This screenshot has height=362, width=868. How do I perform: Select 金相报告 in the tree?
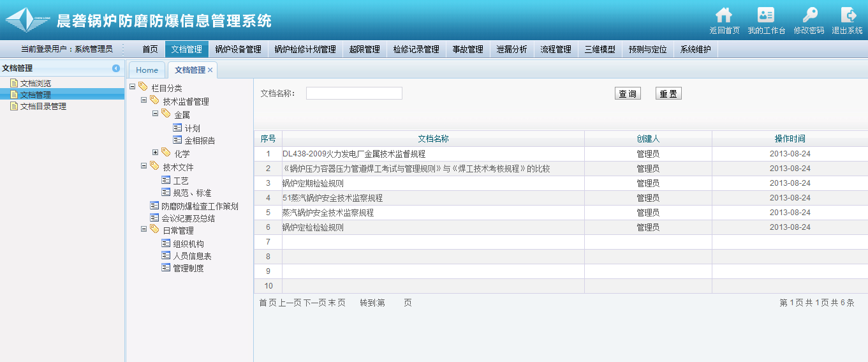pos(200,140)
